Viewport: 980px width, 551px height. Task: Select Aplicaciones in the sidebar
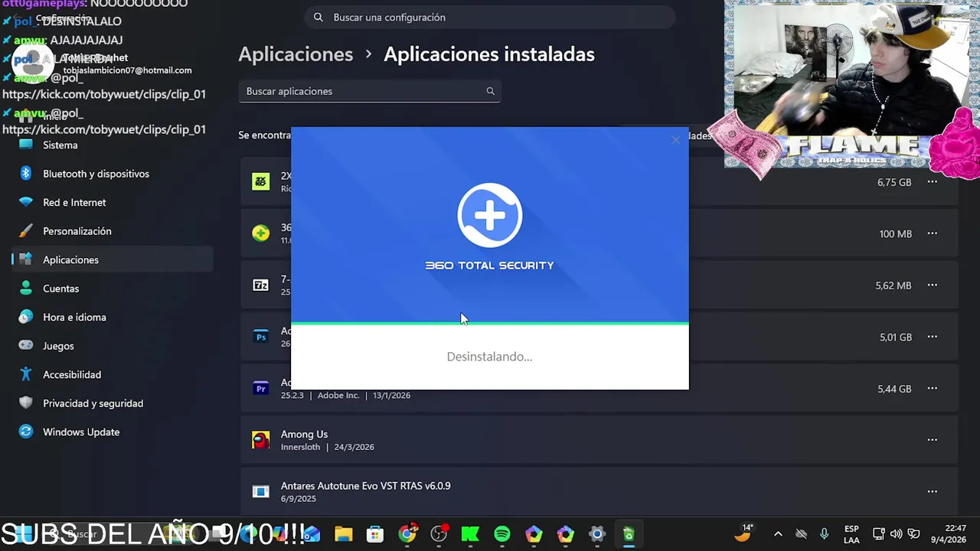click(112, 259)
